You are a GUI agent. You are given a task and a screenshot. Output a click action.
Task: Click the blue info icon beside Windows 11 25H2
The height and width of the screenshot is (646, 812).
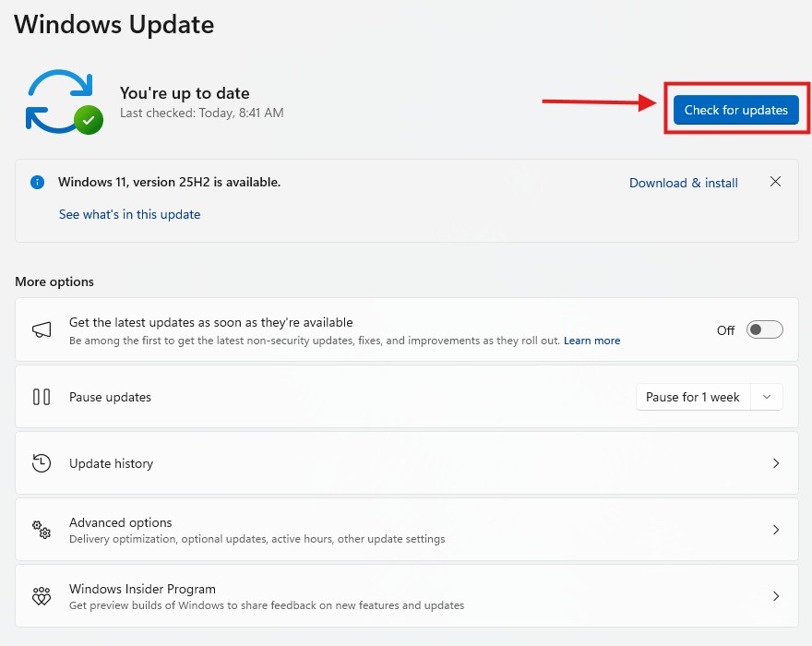pyautogui.click(x=37, y=183)
